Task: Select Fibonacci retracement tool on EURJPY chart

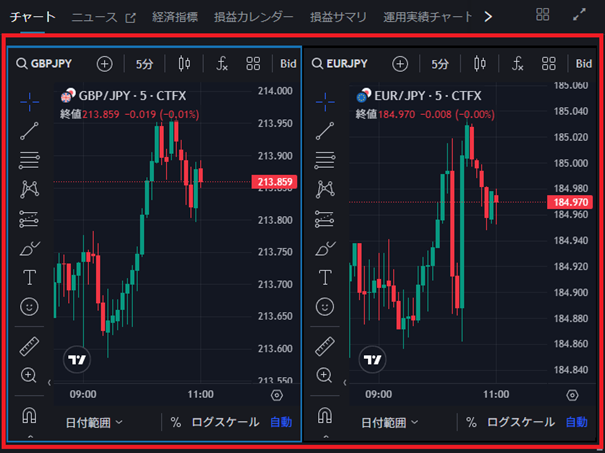Action: coord(325,160)
